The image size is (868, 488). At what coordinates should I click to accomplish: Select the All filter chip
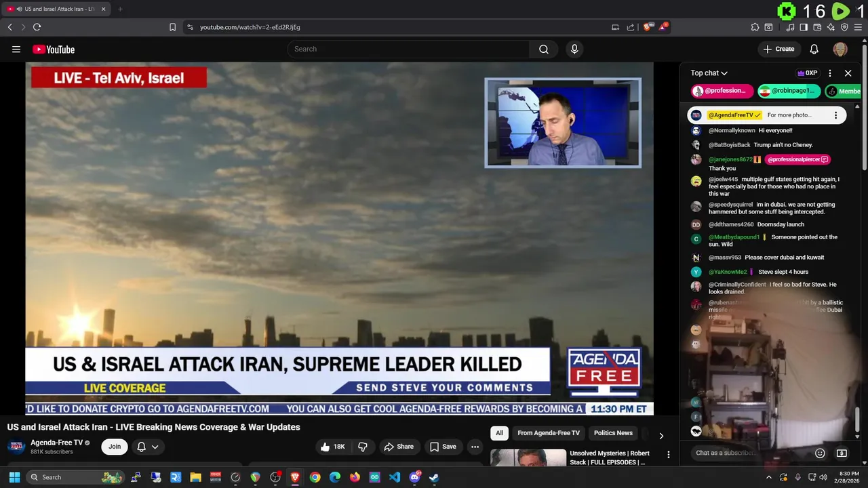click(x=499, y=433)
